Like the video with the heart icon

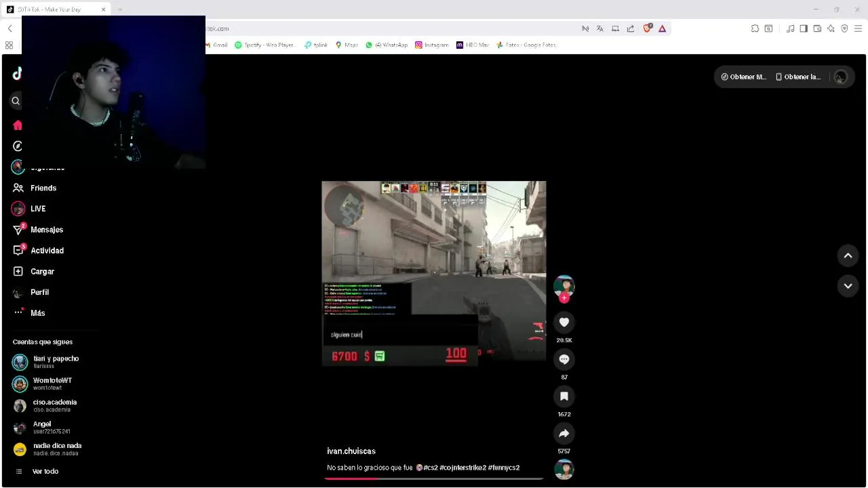pos(564,322)
